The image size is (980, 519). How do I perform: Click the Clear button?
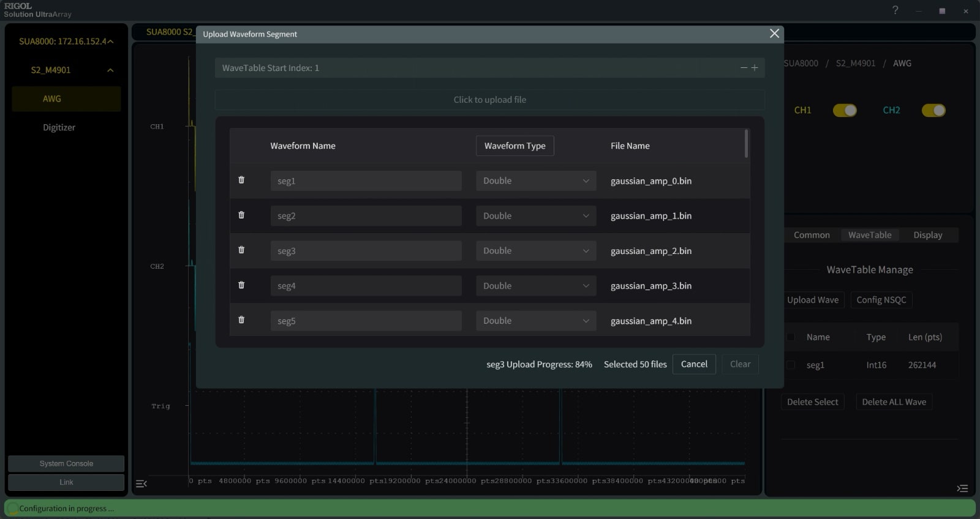[x=740, y=364]
